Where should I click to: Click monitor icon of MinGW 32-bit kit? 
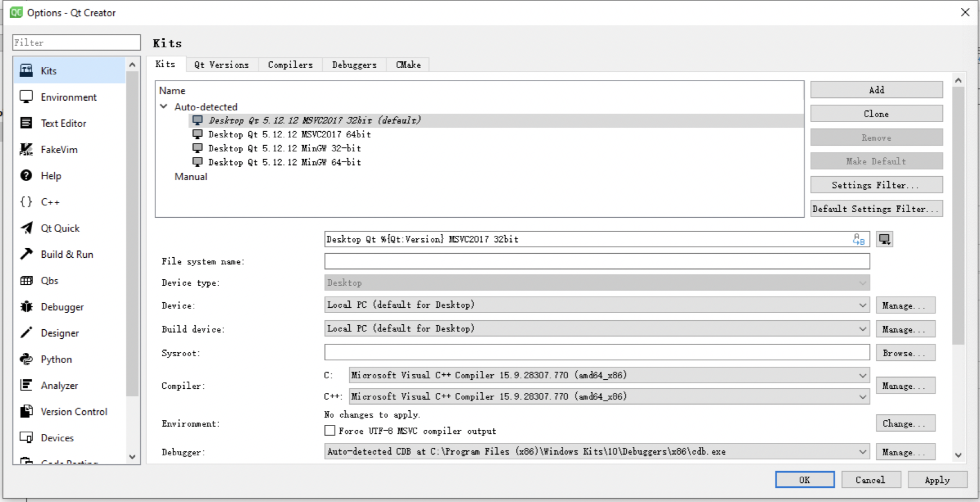click(x=197, y=148)
